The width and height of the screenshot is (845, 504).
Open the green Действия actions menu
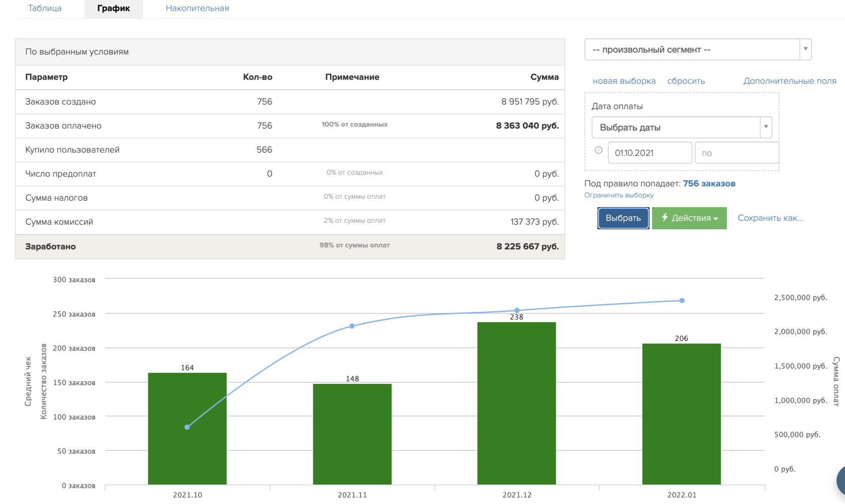[689, 218]
